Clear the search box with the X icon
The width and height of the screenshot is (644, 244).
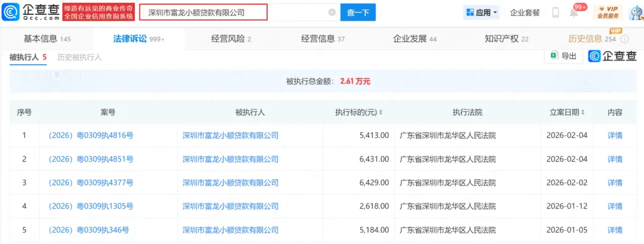332,12
